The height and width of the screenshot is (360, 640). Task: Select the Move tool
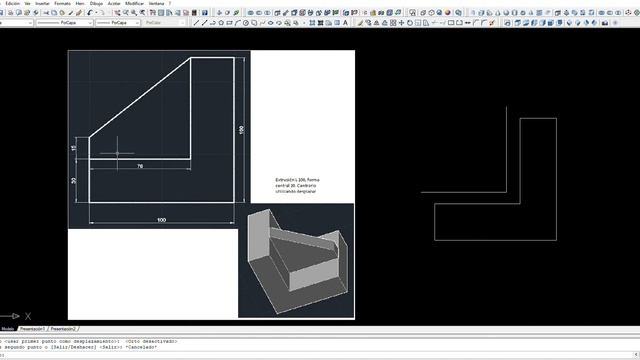pyautogui.click(x=401, y=23)
